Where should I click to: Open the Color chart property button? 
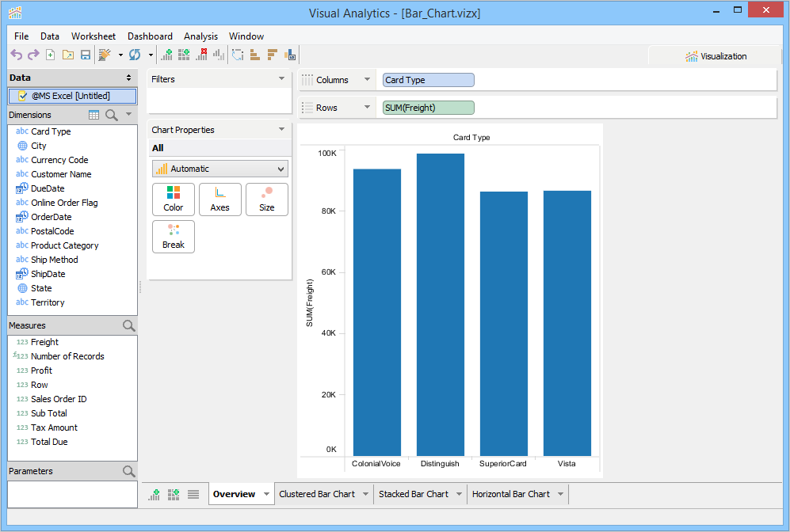click(173, 199)
